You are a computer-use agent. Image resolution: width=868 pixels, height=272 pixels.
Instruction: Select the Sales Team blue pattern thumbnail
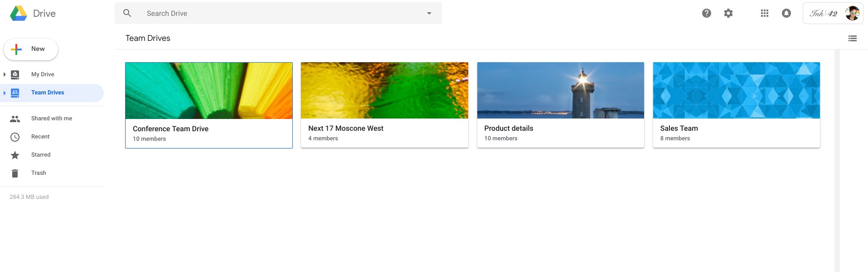coord(737,90)
